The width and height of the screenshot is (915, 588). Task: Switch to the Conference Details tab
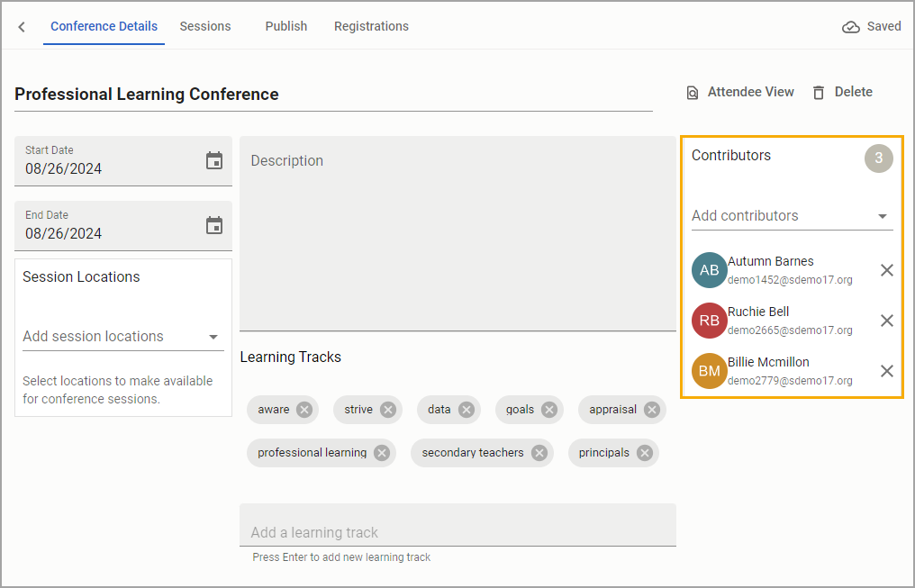[x=104, y=26]
